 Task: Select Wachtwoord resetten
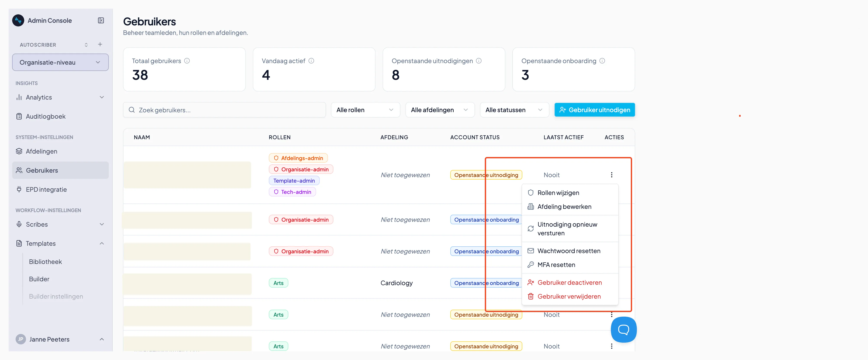pos(570,251)
